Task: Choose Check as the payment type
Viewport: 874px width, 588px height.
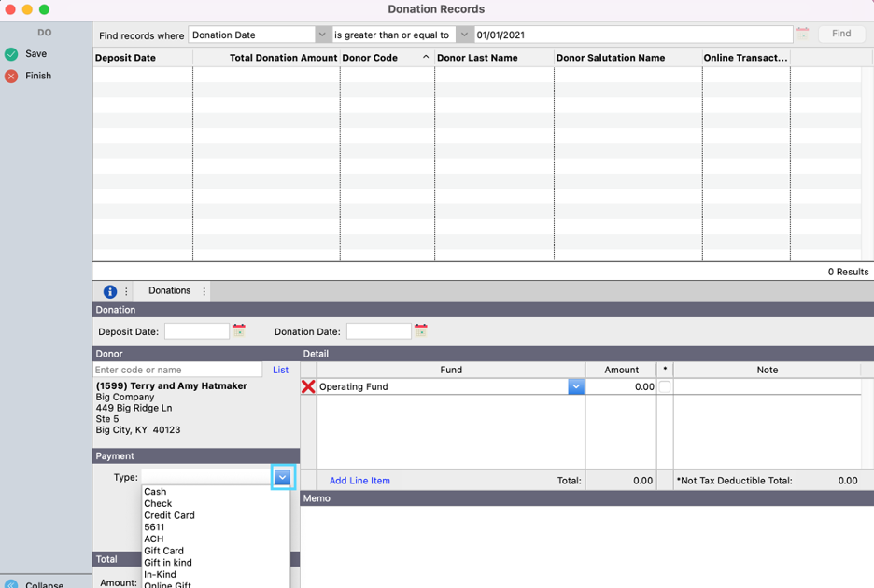Action: [158, 503]
